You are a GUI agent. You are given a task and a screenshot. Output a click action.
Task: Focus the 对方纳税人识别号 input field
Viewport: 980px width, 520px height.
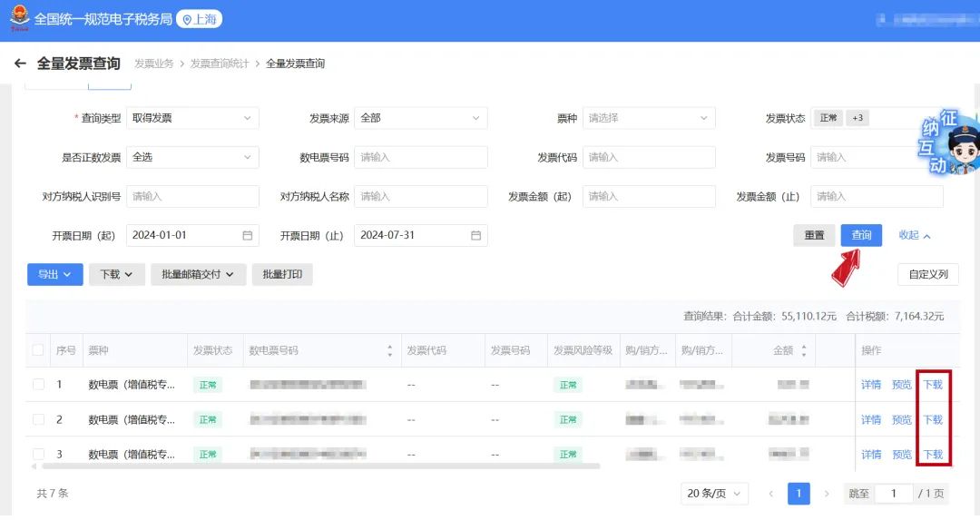pyautogui.click(x=192, y=196)
